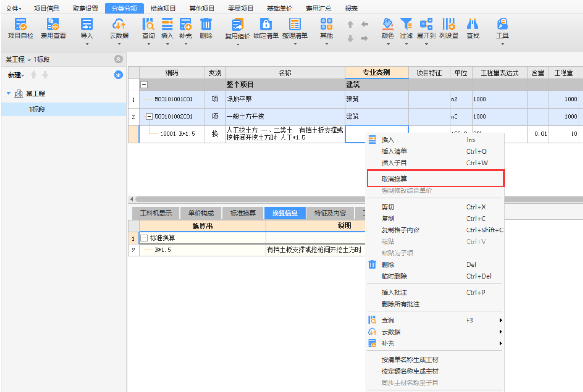
Task: Switch to the 措施项目 tab
Action: click(x=163, y=8)
